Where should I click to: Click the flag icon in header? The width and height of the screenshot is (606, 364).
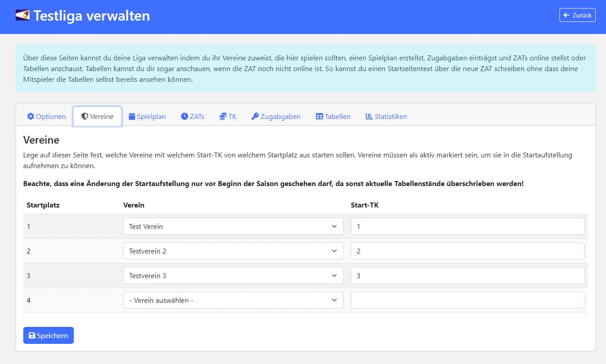(x=23, y=16)
